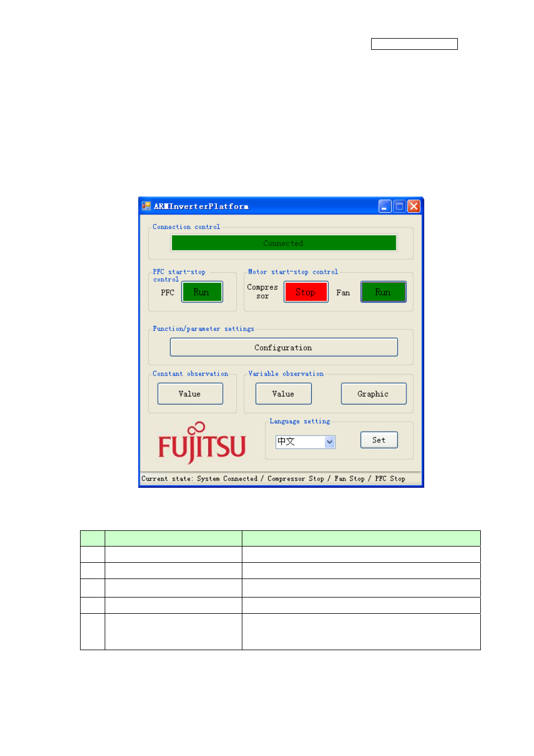Open Constant observation Value
The height and width of the screenshot is (756, 534).
point(190,394)
